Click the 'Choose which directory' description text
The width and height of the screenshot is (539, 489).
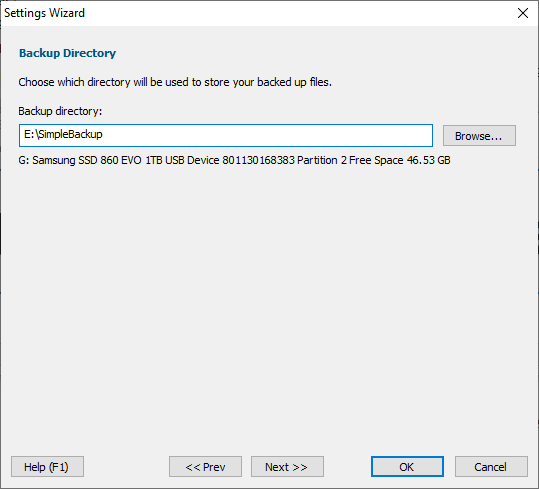175,82
